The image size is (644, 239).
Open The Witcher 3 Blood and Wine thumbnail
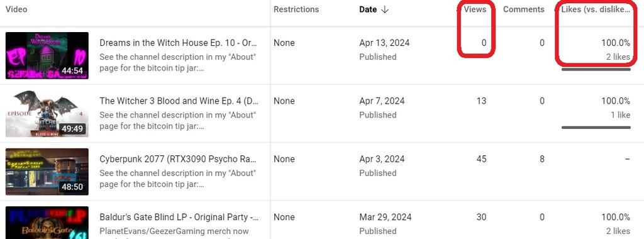(x=47, y=114)
